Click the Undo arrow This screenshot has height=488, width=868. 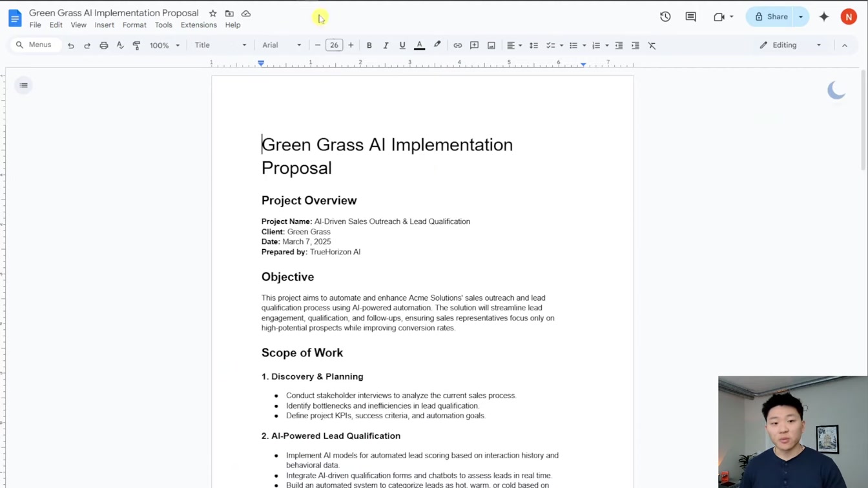(x=70, y=45)
